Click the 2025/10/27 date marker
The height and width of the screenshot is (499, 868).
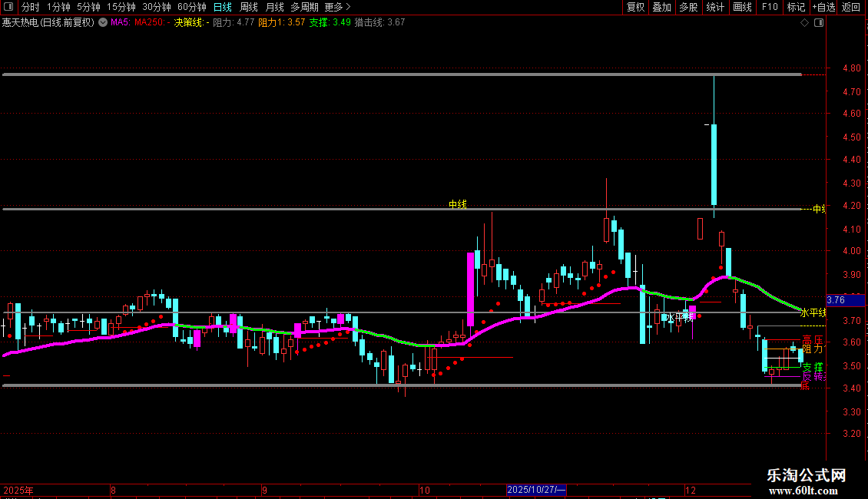point(536,490)
